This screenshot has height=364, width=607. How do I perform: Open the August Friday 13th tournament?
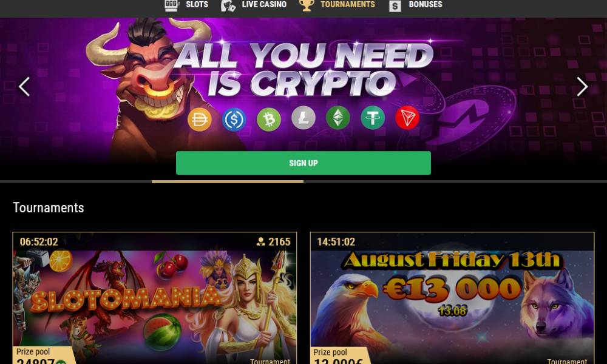click(x=452, y=298)
